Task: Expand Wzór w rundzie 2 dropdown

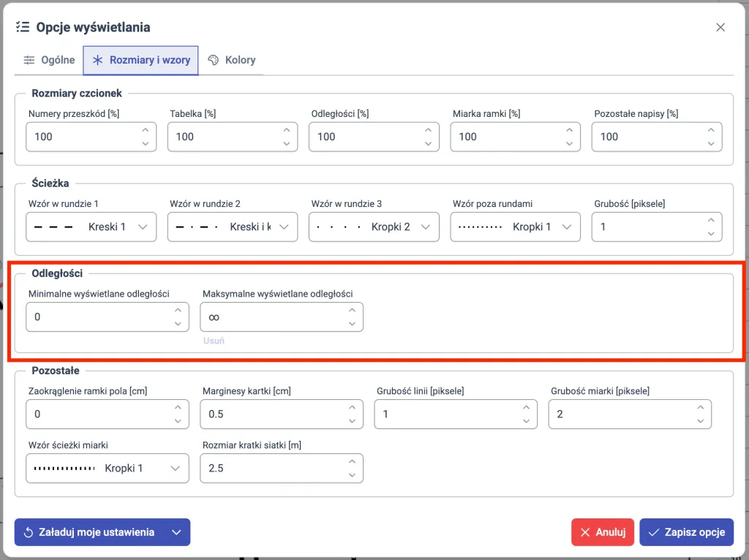Action: [233, 227]
